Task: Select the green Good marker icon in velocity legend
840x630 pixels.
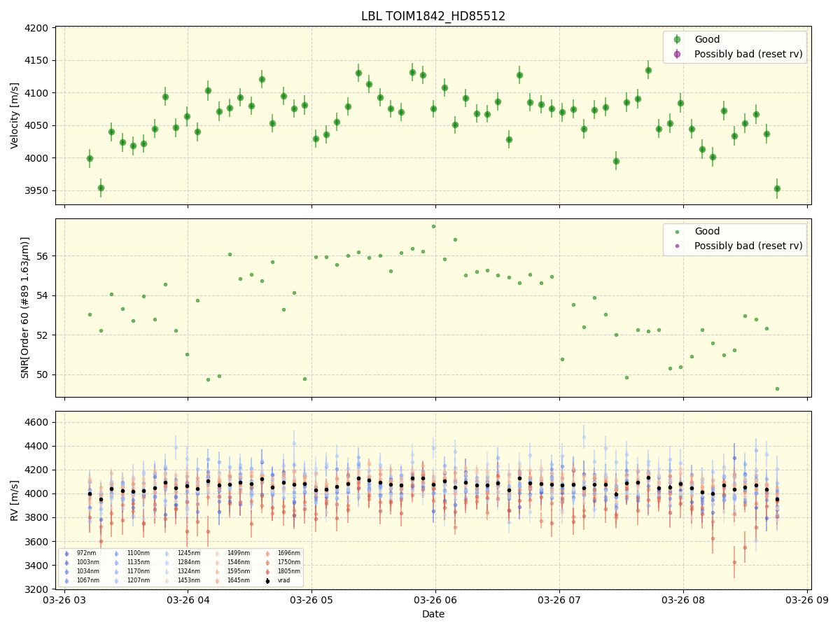Action: (677, 39)
